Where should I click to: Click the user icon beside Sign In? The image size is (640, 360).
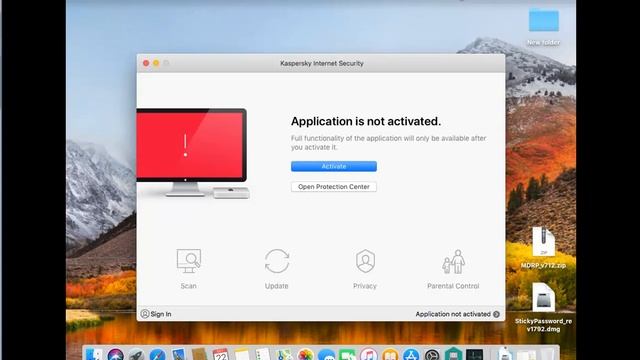coord(144,314)
